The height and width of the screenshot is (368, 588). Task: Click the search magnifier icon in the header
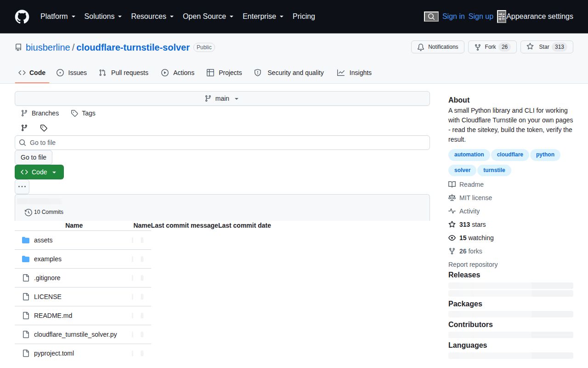(x=431, y=17)
